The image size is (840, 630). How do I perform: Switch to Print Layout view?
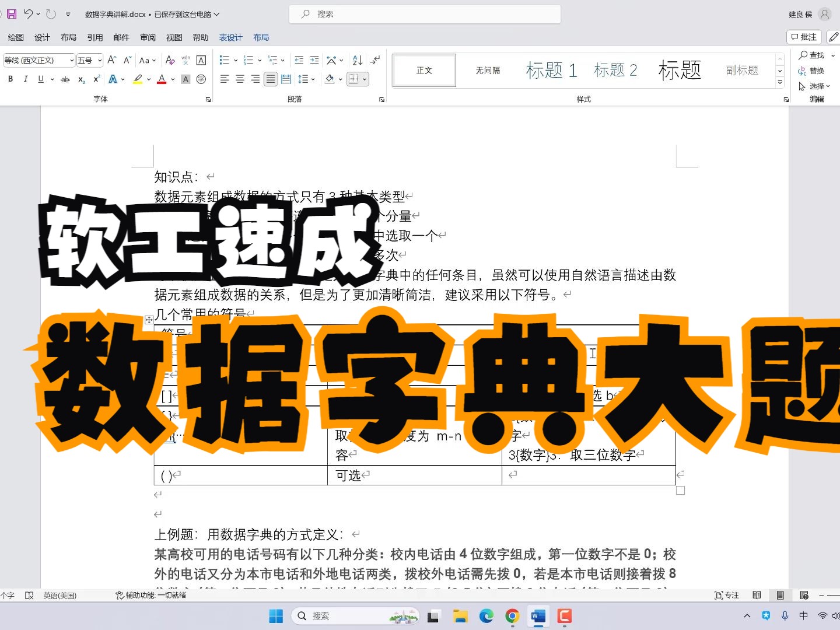(780, 595)
